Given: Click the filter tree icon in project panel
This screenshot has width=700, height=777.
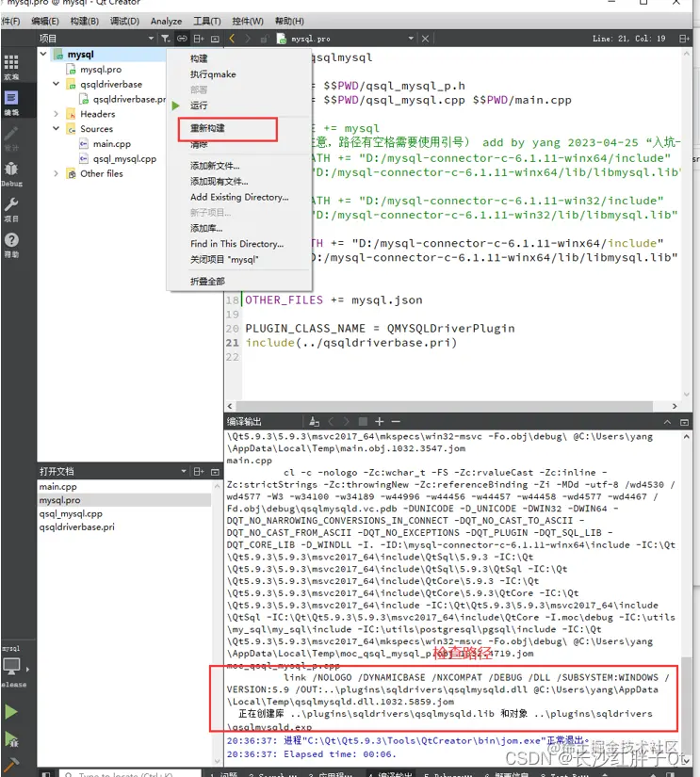Looking at the screenshot, I should coord(166,39).
